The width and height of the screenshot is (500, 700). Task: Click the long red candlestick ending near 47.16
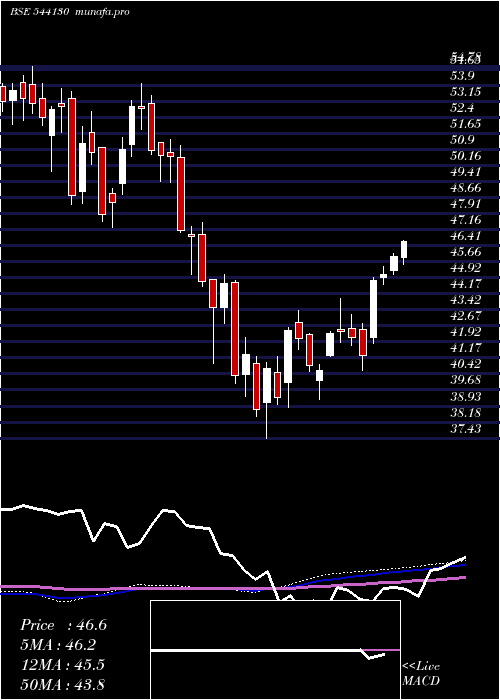pyautogui.click(x=181, y=194)
